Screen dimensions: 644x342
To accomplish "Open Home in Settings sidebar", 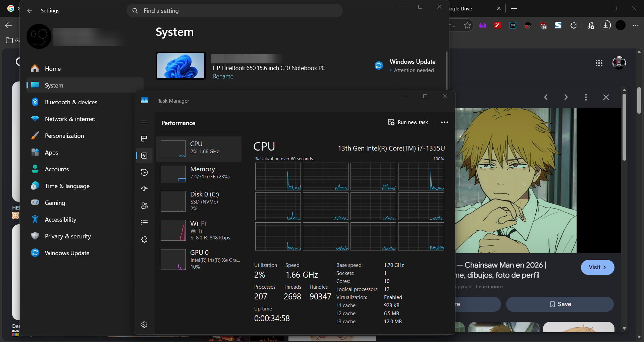I will (x=85, y=68).
